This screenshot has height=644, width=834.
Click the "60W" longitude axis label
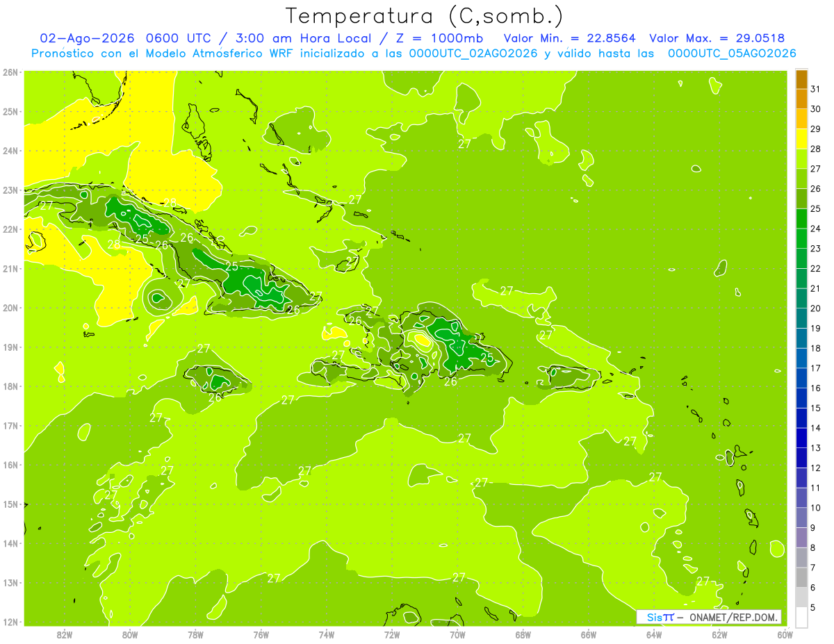785,634
